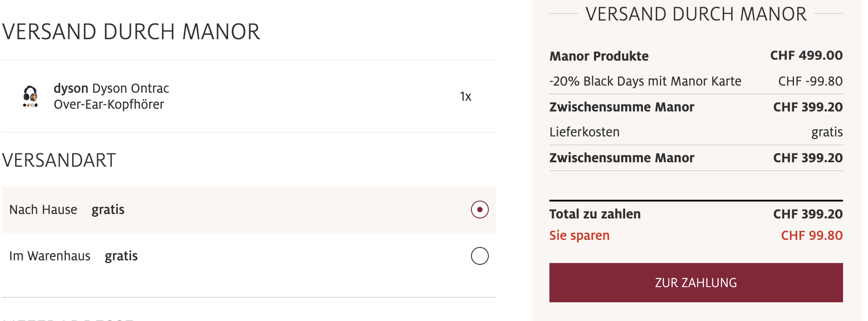Click "-20% Black Days mit Manor Karte" line
The image size is (868, 321).
pos(645,81)
